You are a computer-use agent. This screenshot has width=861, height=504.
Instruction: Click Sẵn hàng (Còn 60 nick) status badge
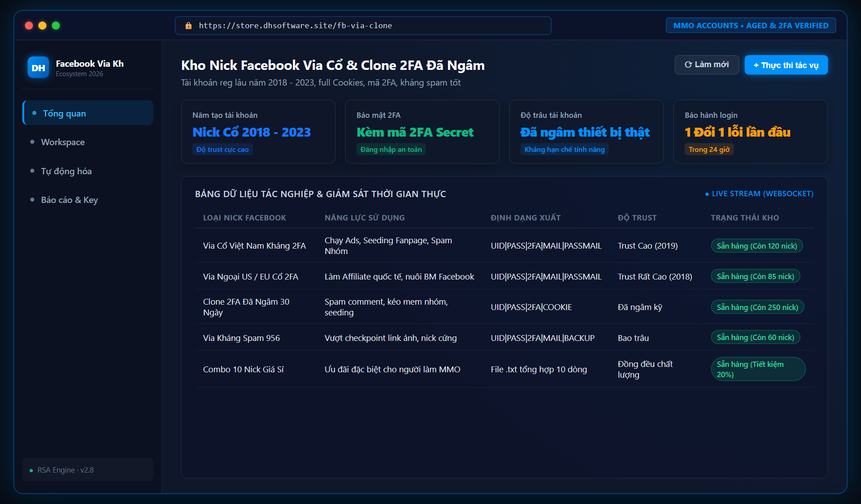coord(756,337)
